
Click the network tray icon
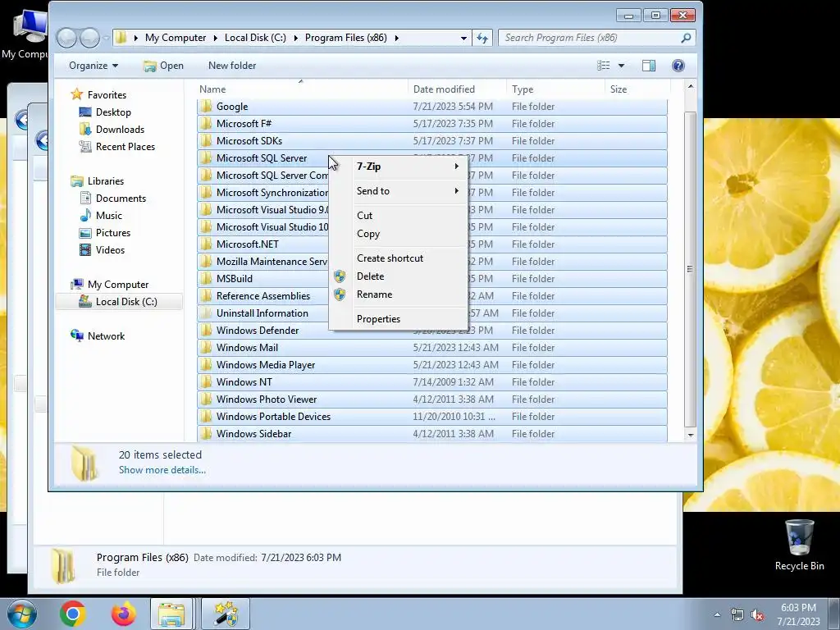click(737, 614)
